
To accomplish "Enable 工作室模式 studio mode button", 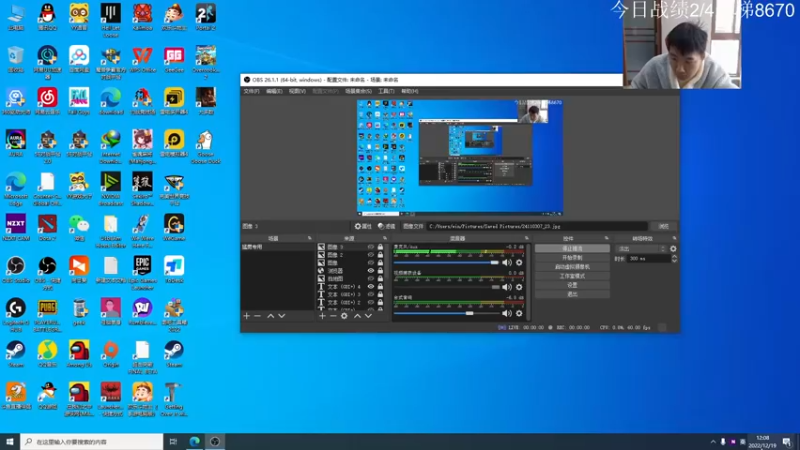I will click(x=572, y=276).
